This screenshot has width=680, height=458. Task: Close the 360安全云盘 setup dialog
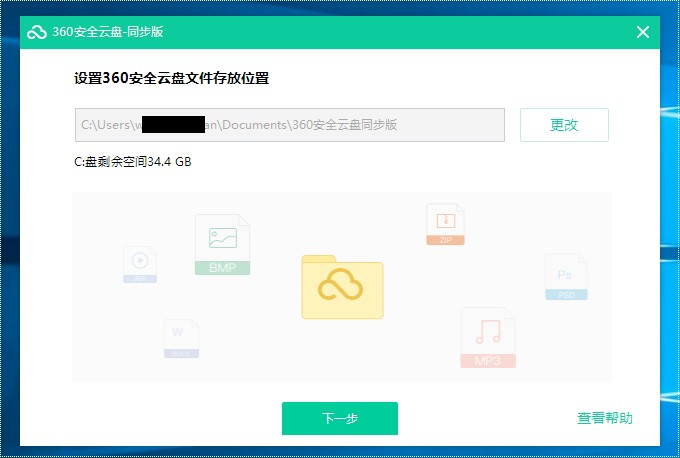click(x=643, y=32)
